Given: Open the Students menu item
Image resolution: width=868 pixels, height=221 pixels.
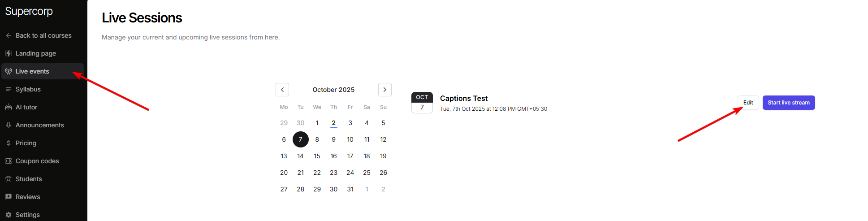Looking at the screenshot, I should (29, 179).
